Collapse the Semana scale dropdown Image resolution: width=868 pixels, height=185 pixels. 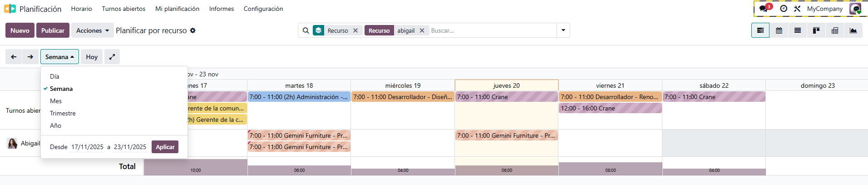pyautogui.click(x=59, y=57)
